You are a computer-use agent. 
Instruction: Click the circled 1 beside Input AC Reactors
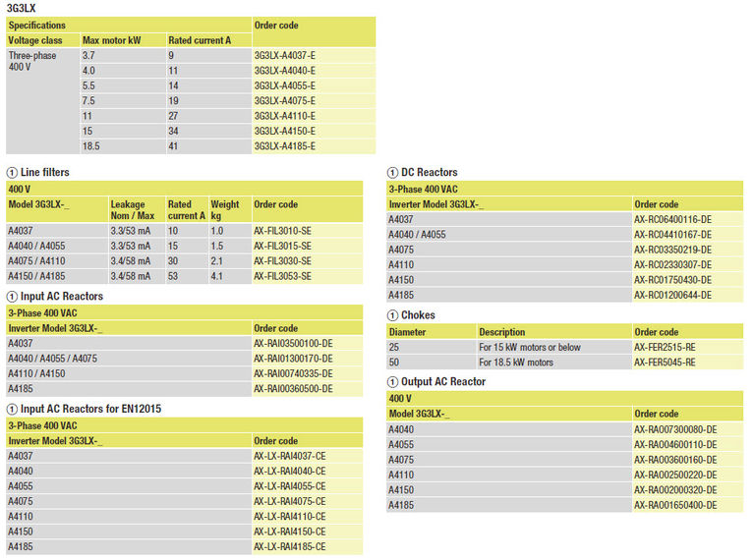click(12, 297)
